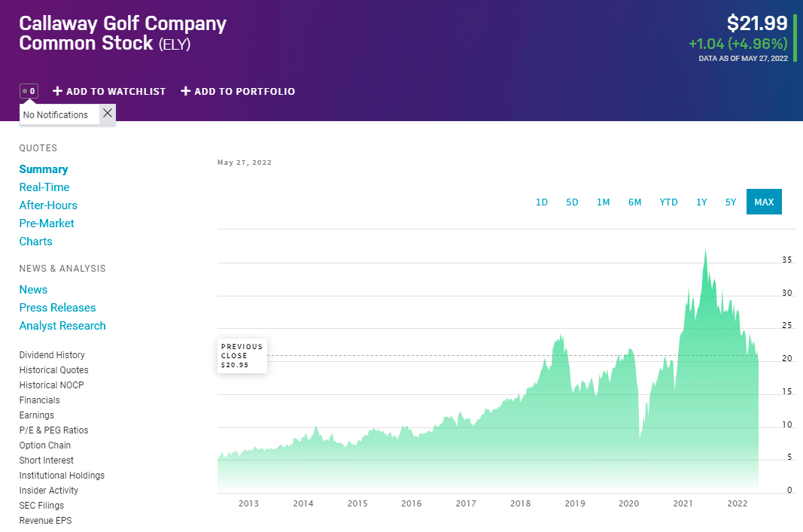
Task: Open the Option Chain page
Action: pyautogui.click(x=44, y=445)
